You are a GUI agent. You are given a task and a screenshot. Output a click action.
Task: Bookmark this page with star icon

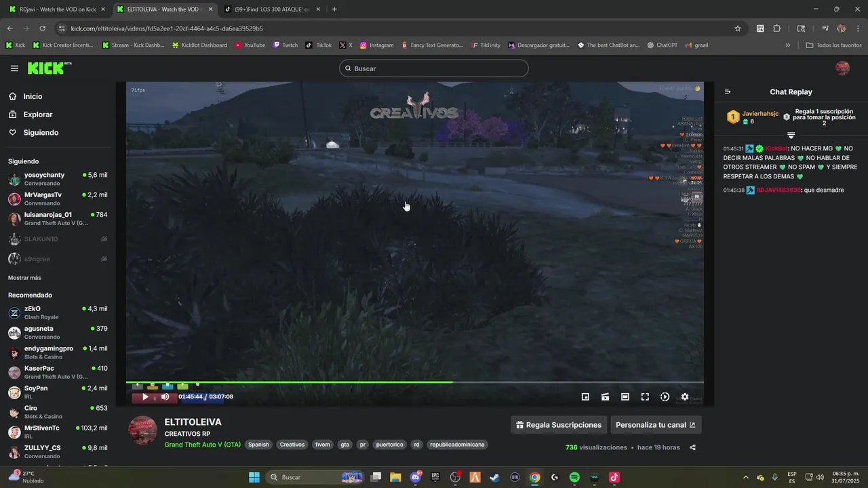click(x=738, y=28)
